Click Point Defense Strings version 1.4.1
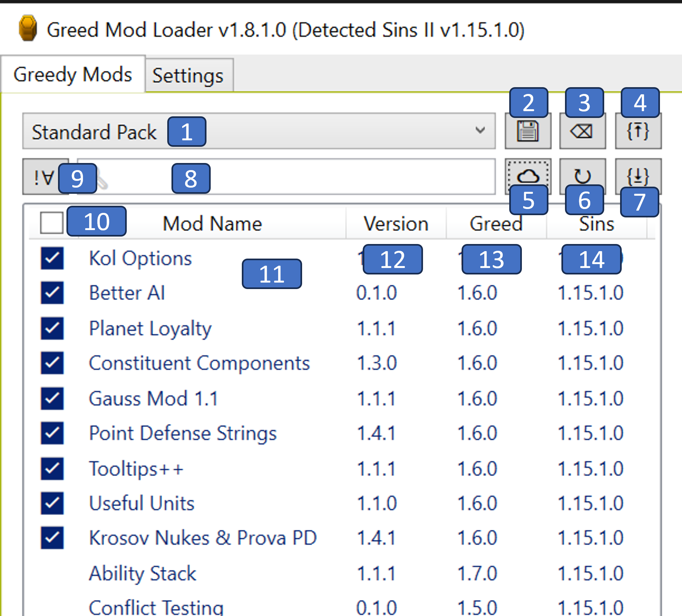This screenshot has height=616, width=682. click(377, 433)
